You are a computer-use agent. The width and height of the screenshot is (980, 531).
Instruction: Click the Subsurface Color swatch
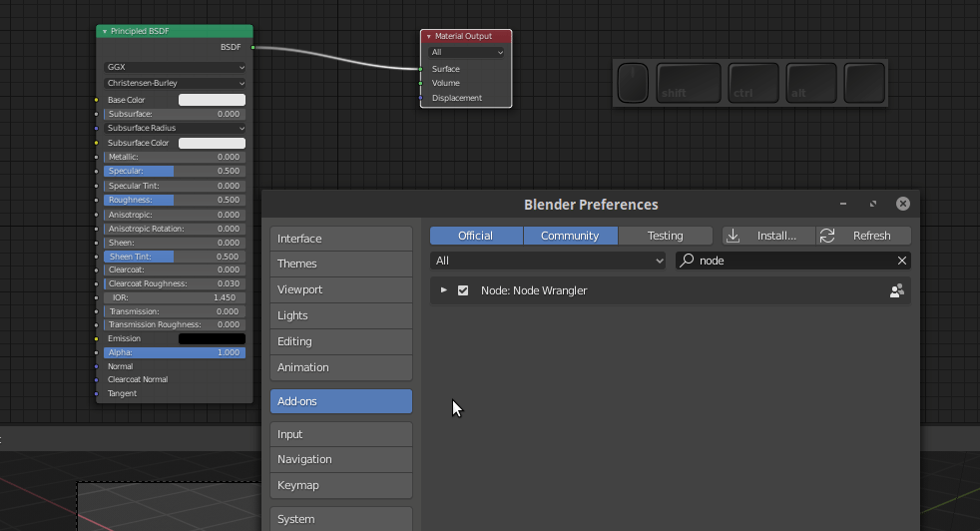pos(212,143)
